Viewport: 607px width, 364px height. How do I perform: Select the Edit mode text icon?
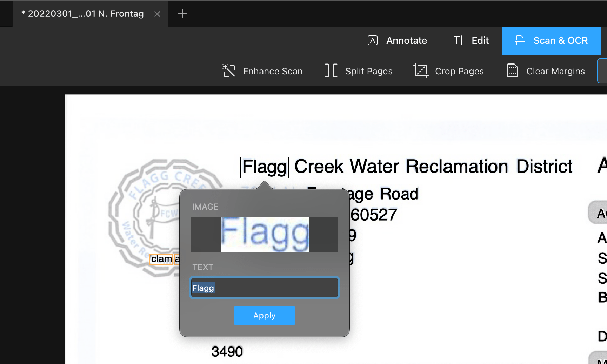click(x=458, y=40)
